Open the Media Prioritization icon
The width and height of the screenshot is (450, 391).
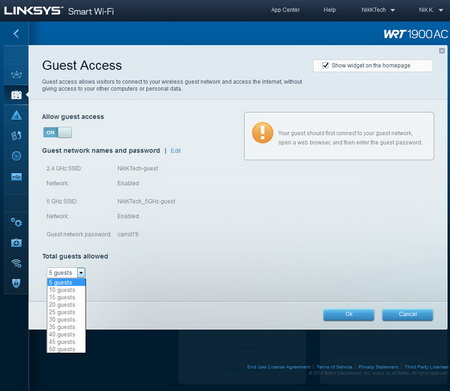[16, 136]
